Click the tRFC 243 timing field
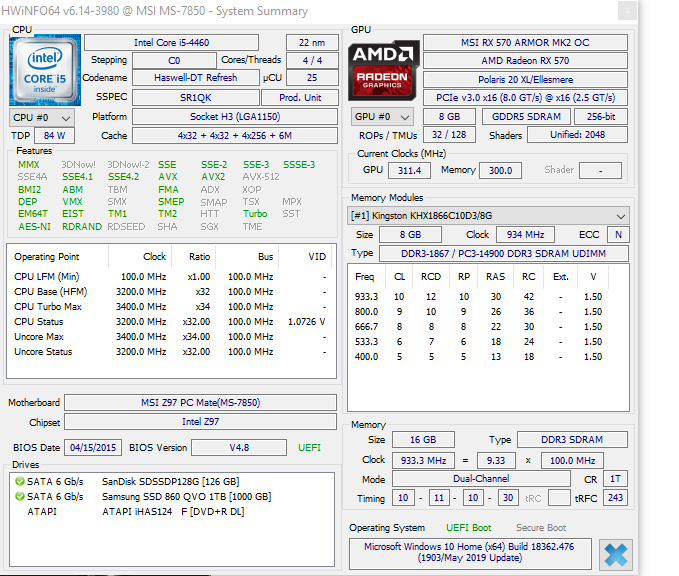 (x=615, y=498)
